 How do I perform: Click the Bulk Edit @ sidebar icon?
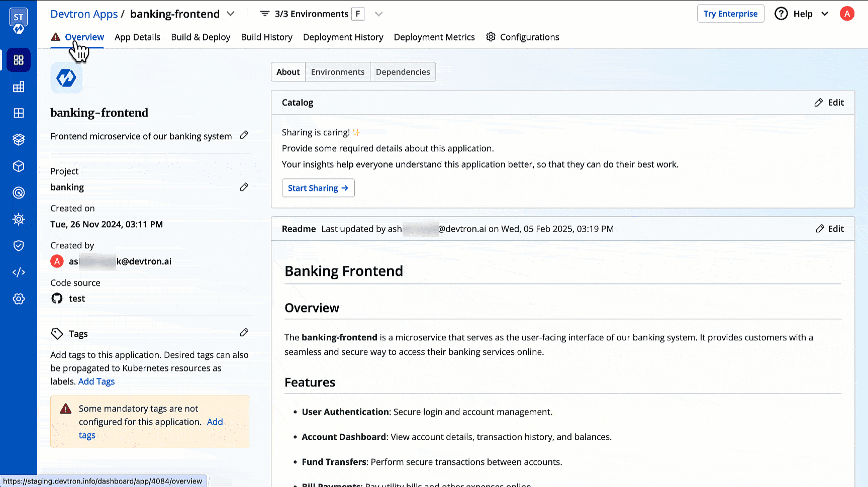click(19, 192)
